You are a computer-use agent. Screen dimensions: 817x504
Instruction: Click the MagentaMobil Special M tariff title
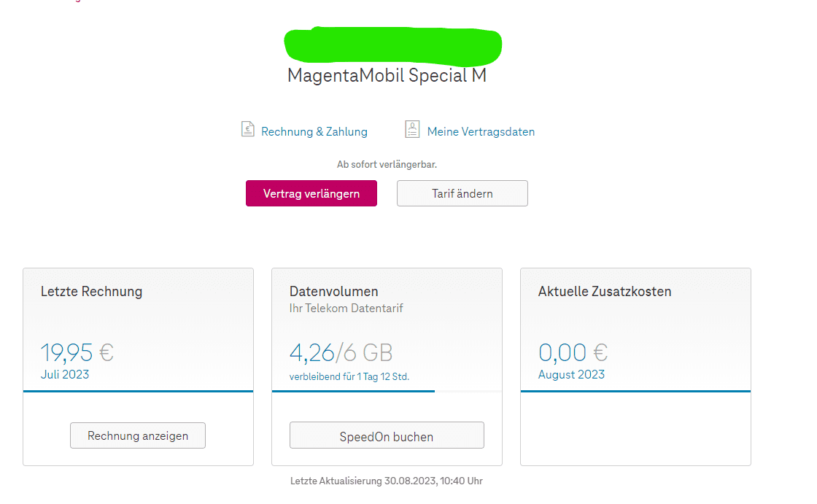pyautogui.click(x=387, y=76)
